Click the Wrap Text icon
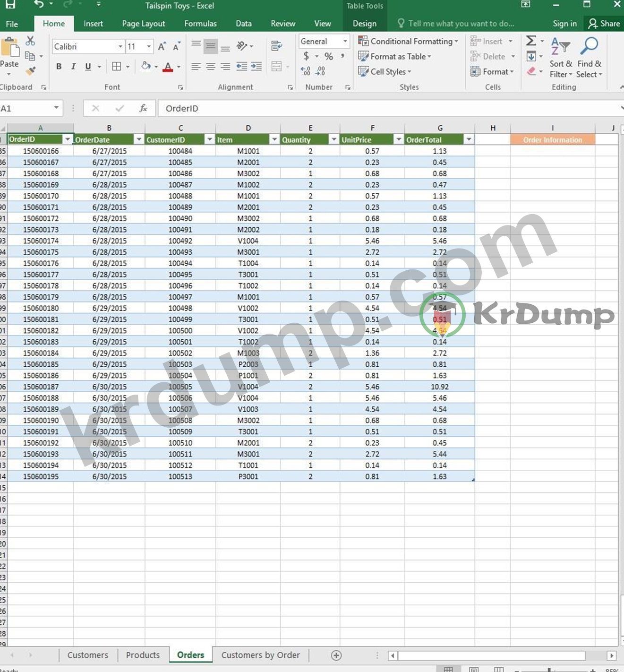This screenshot has height=672, width=624. pos(277,46)
